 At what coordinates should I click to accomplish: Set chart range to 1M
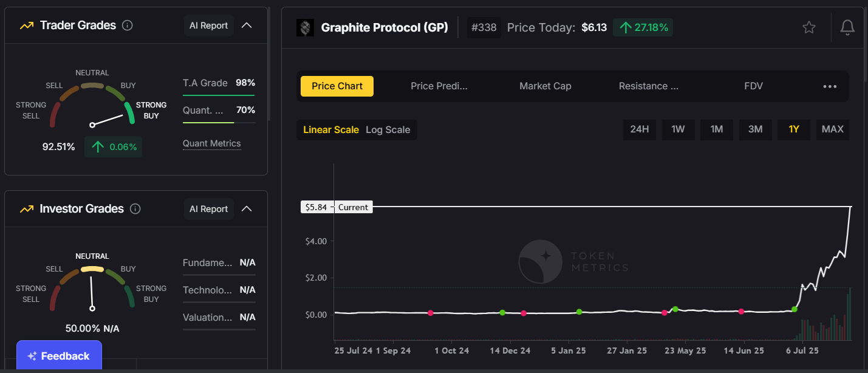tap(717, 129)
